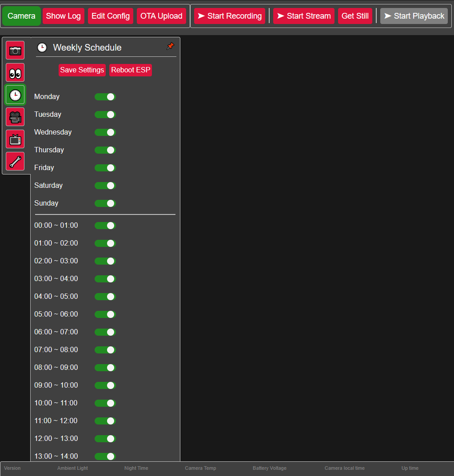
Task: Click the clock icon beside Weekly Schedule
Action: pos(42,48)
